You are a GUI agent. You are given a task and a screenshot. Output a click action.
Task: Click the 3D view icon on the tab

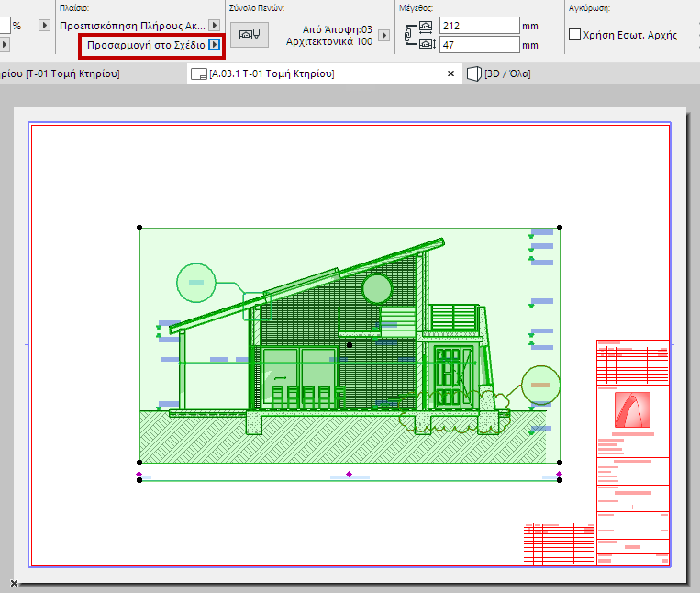click(x=474, y=73)
